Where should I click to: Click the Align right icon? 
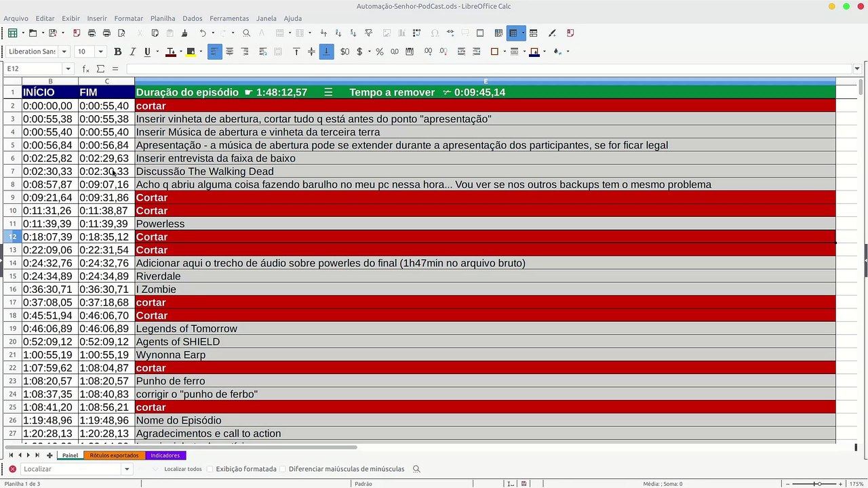[245, 52]
